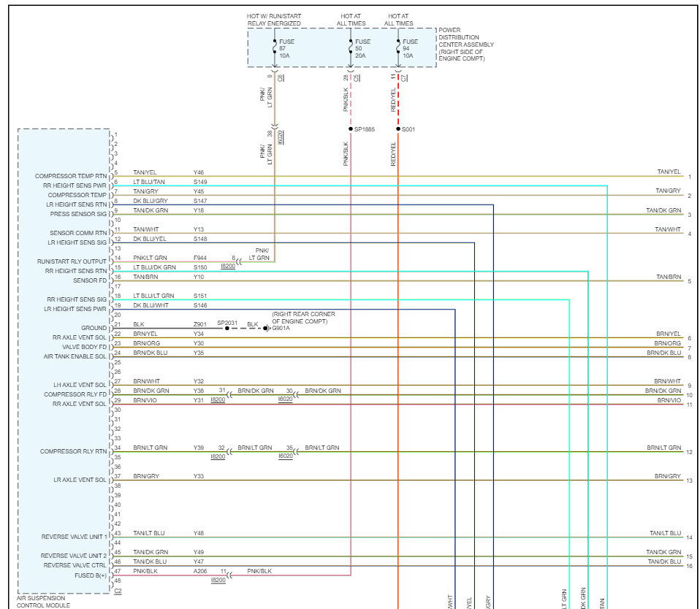Click the LR AXLE VENT SOL pin label
Image resolution: width=700 pixels, height=609 pixels.
(x=80, y=480)
